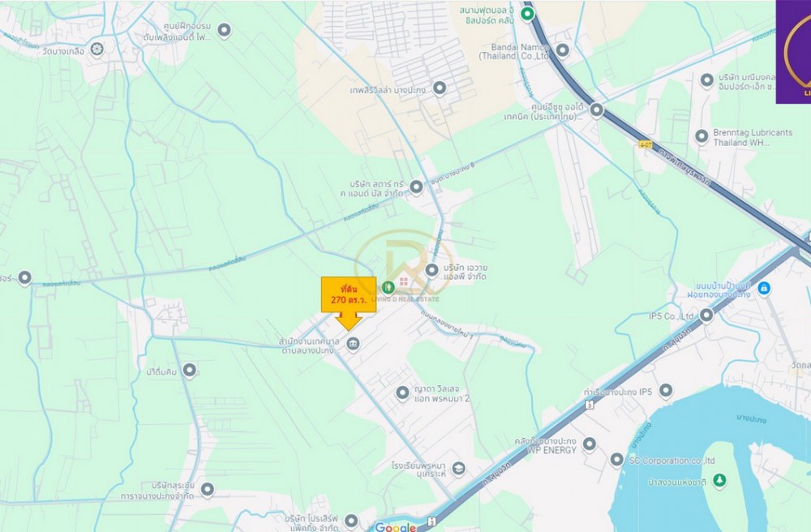Click the yellow 270 sq.wa land label

349,294
